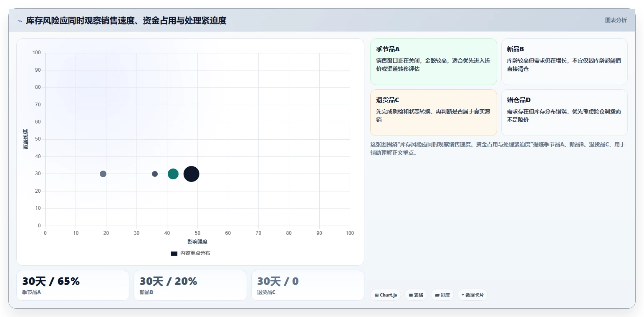Screen dimensions: 644x317
Task: Click the y-axis tick value 100
Action: click(x=37, y=53)
